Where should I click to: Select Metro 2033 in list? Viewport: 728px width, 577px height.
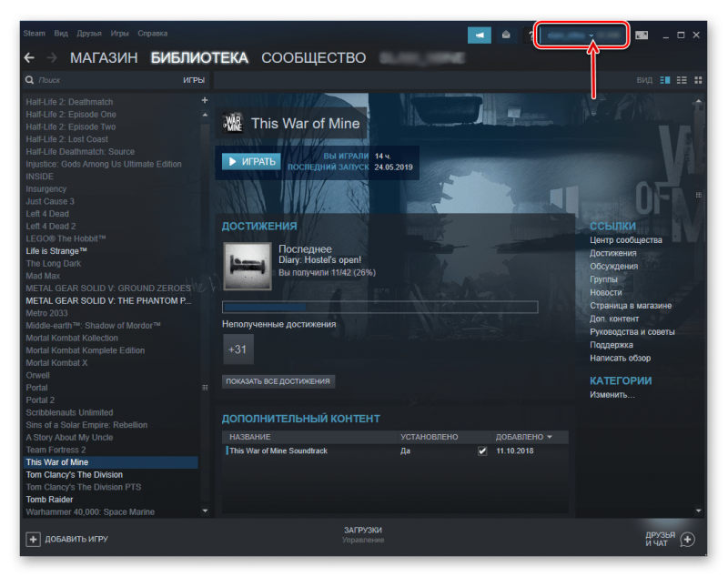(x=46, y=313)
